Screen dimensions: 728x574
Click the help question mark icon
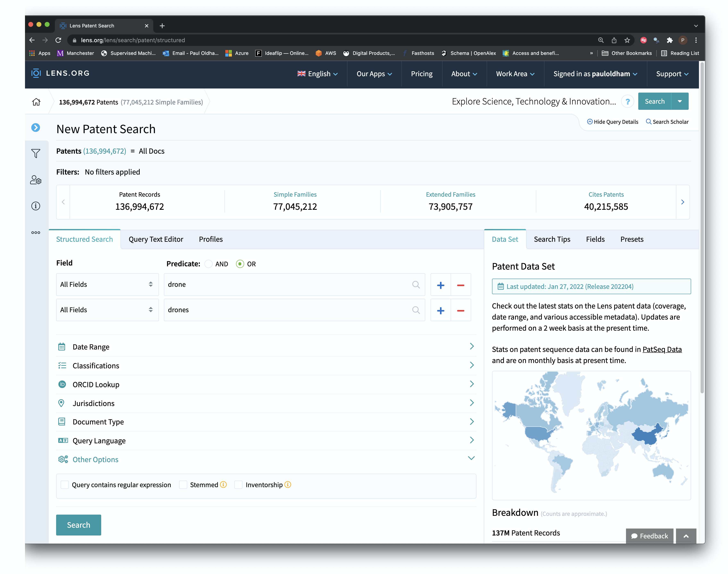(x=627, y=101)
